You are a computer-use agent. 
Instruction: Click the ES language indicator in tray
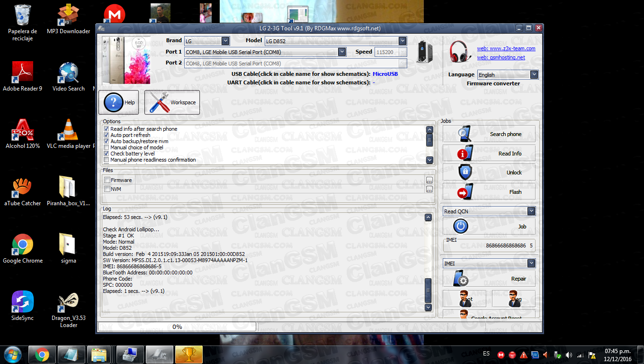coord(486,354)
